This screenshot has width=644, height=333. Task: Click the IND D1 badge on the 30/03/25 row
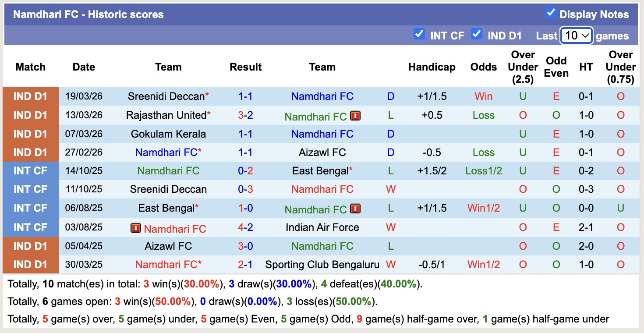click(30, 264)
